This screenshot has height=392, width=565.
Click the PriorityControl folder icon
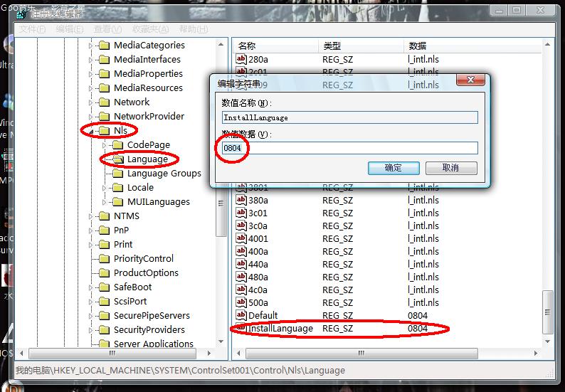(103, 259)
